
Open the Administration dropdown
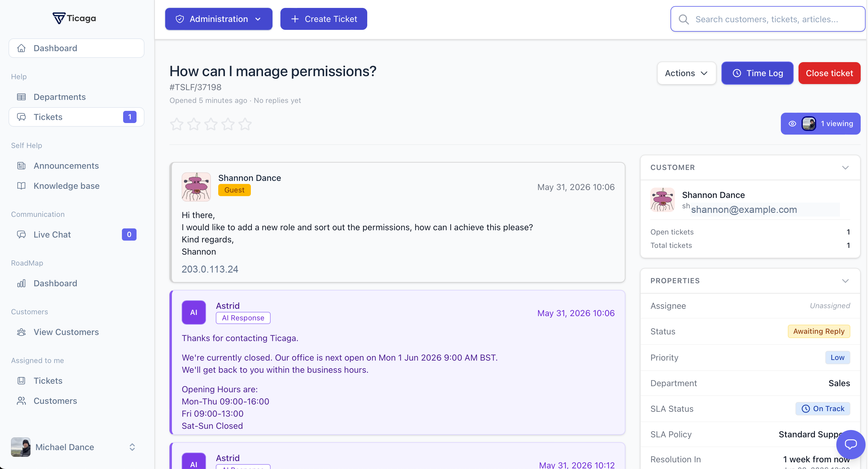(x=219, y=19)
